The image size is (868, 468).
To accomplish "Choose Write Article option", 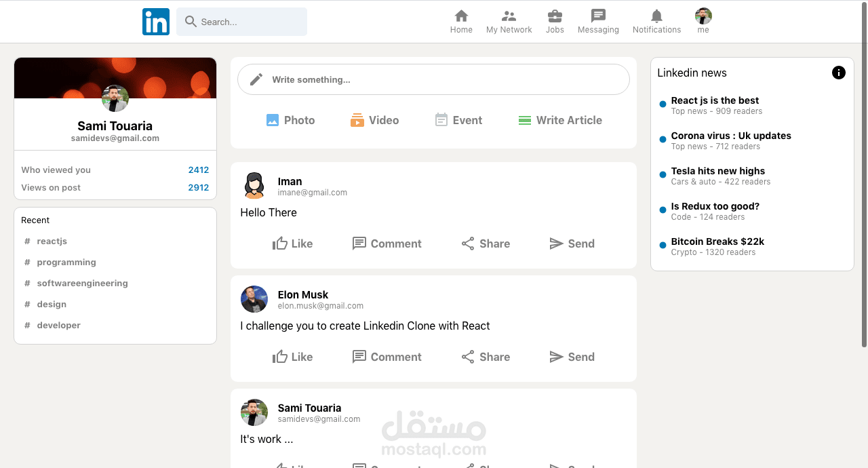I will coord(560,120).
